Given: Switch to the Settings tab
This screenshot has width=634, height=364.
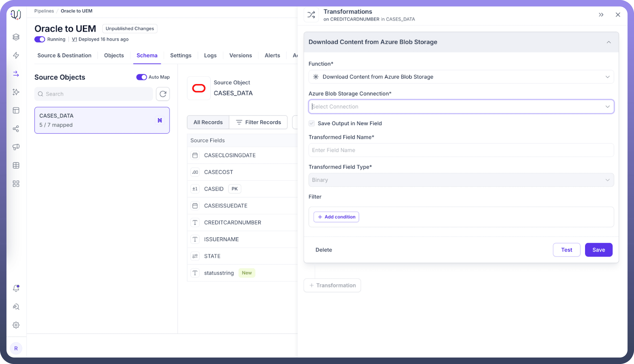Looking at the screenshot, I should tap(180, 55).
